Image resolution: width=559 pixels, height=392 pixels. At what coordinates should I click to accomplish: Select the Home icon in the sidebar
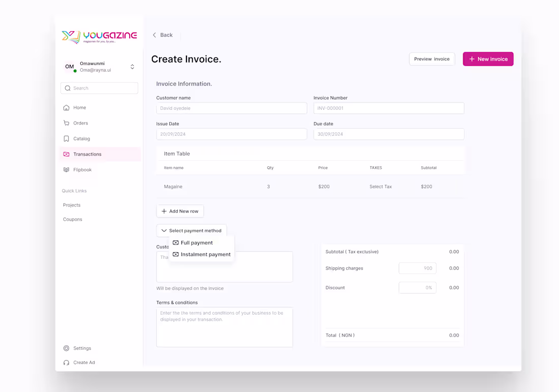[x=66, y=107]
